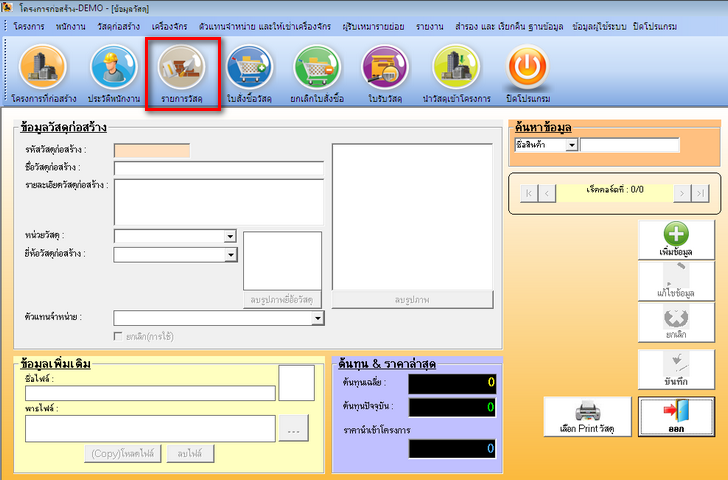Screen dimensions: 728x480
Task: Click the ราคานำเข้าโครงการ value display
Action: point(452,449)
